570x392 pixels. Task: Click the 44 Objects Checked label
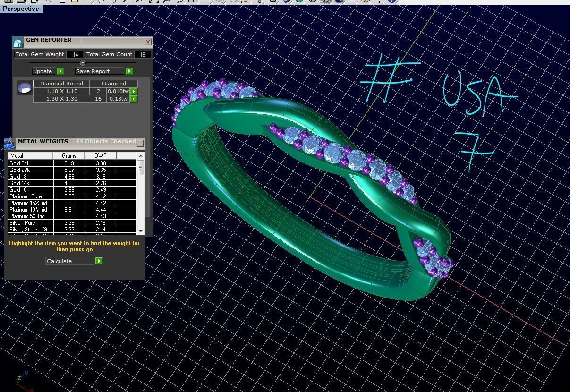coord(106,141)
